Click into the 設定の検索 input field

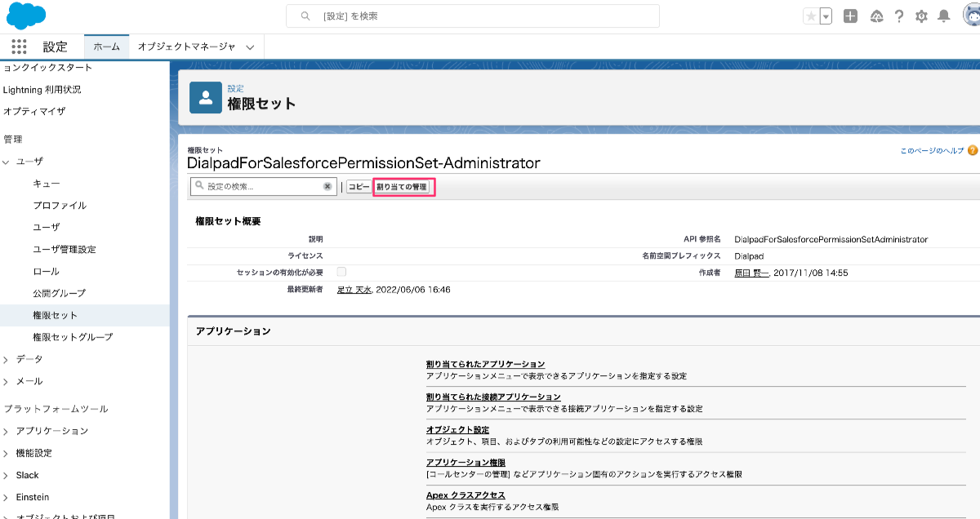[x=264, y=187]
